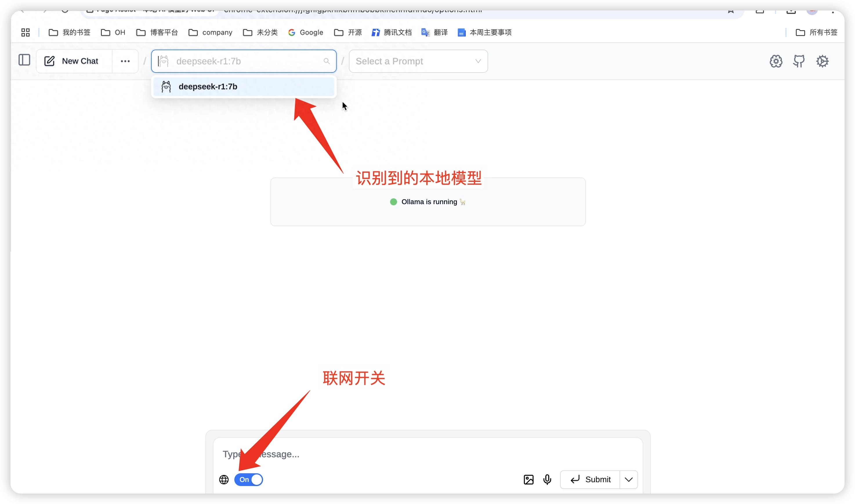
Task: Open current chat model settings icon
Action: coord(776,61)
